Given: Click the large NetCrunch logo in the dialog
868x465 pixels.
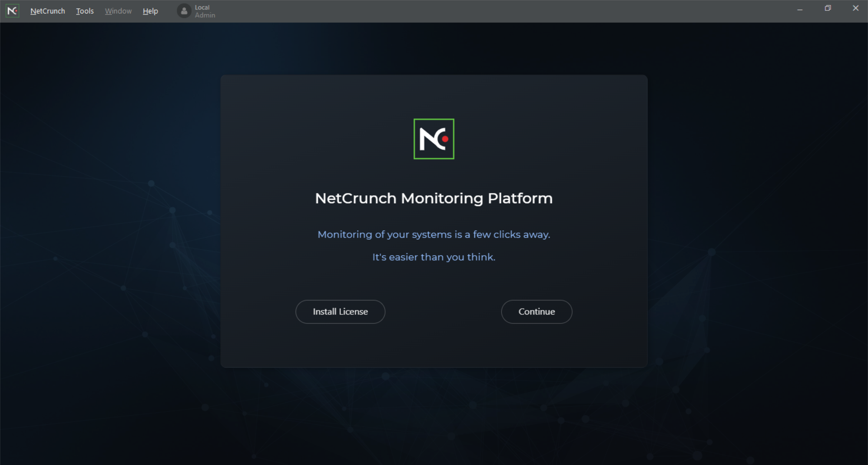Looking at the screenshot, I should click(x=434, y=139).
